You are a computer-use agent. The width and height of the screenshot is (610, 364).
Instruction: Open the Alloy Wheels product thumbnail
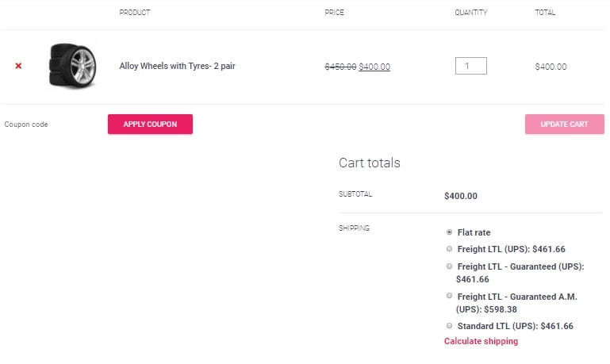[x=72, y=66]
